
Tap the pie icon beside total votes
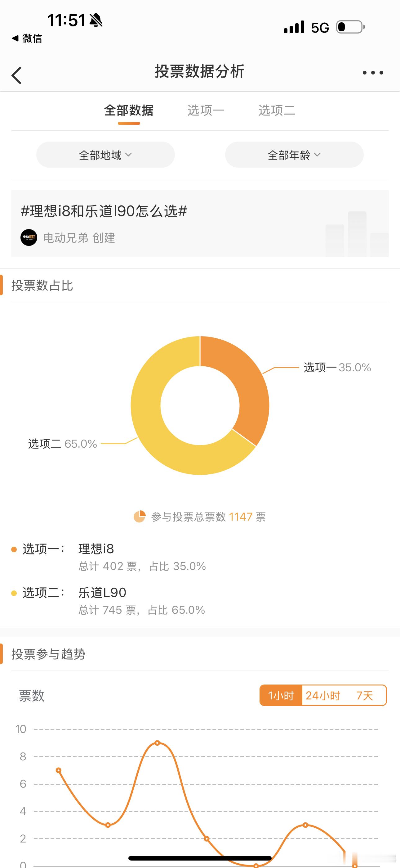[140, 517]
